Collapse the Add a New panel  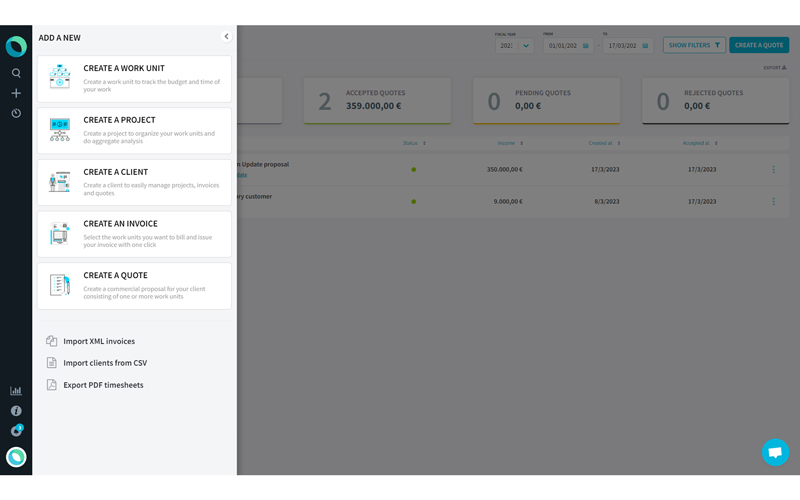(227, 36)
